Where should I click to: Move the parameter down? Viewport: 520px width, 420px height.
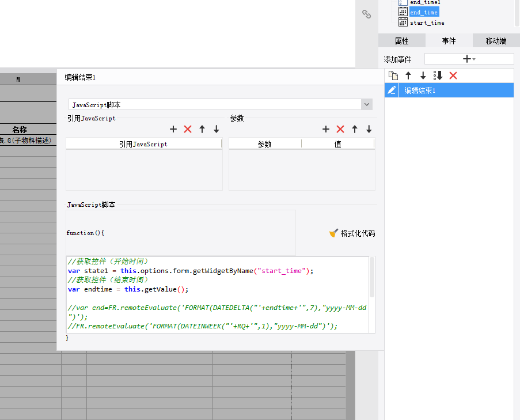(x=369, y=129)
